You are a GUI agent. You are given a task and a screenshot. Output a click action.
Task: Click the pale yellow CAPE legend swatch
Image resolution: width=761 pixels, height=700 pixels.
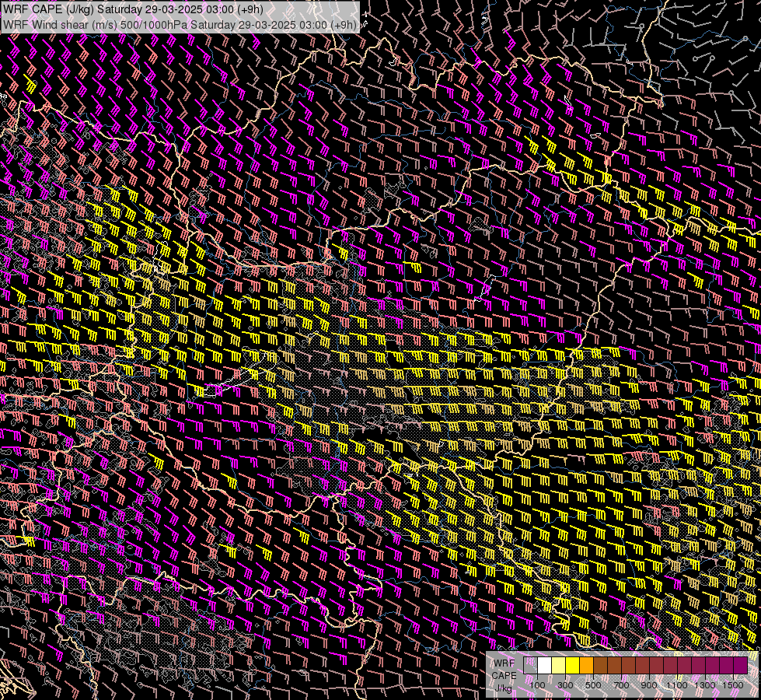pyautogui.click(x=559, y=666)
